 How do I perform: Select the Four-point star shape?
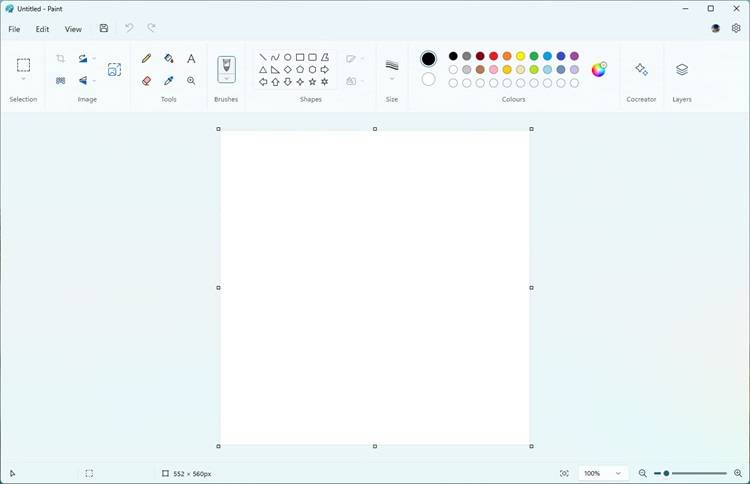(x=300, y=82)
